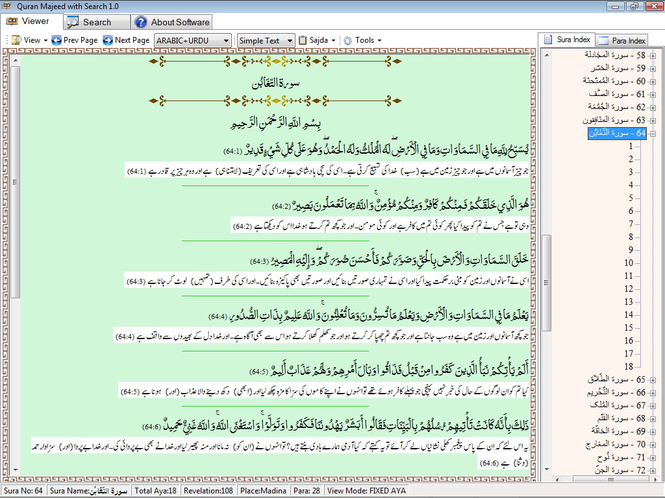Viewport: 665px width, 498px height.
Task: Click the Sura Index scrollbar thumb
Action: coord(547,283)
